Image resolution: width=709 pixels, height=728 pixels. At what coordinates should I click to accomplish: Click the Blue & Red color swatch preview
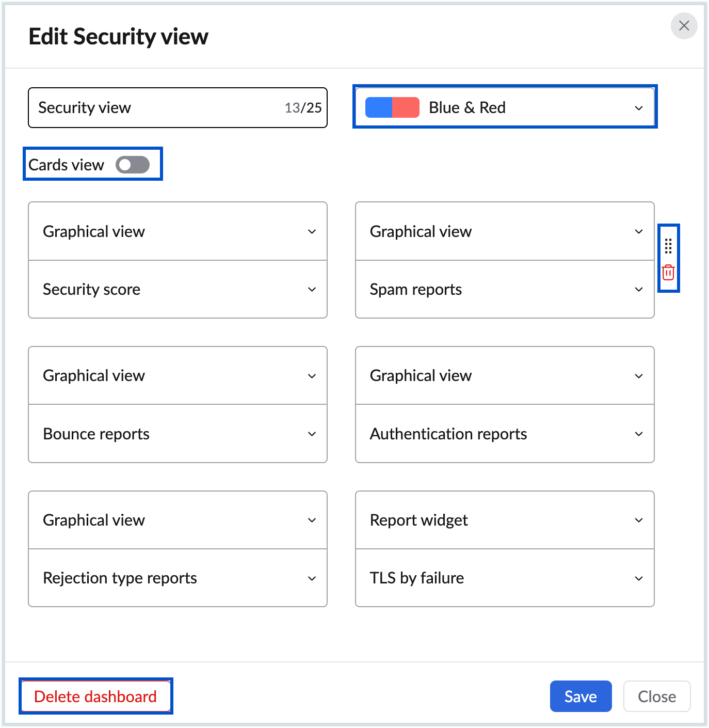tap(392, 107)
